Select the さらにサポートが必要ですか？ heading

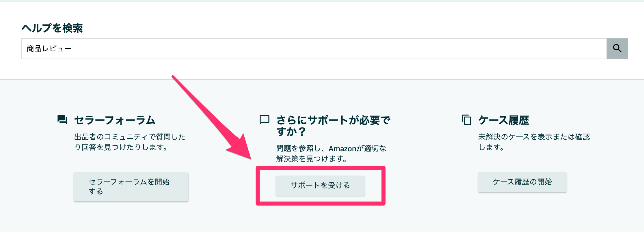click(x=333, y=126)
